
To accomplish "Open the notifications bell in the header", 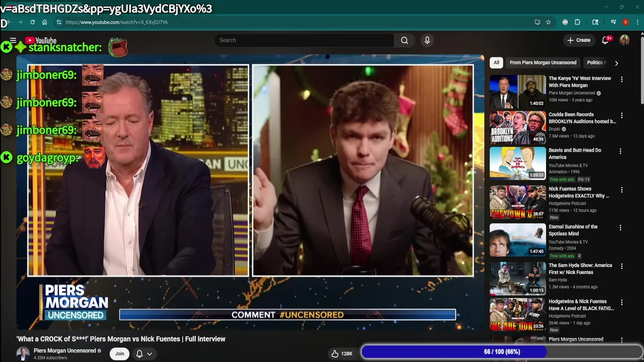I will pyautogui.click(x=606, y=40).
